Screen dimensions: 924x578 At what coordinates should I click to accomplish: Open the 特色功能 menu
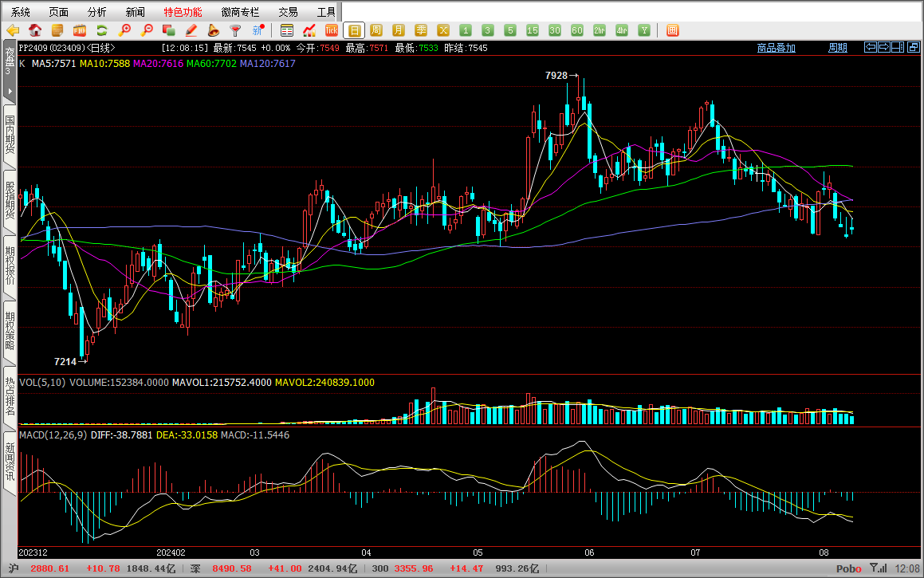click(183, 12)
